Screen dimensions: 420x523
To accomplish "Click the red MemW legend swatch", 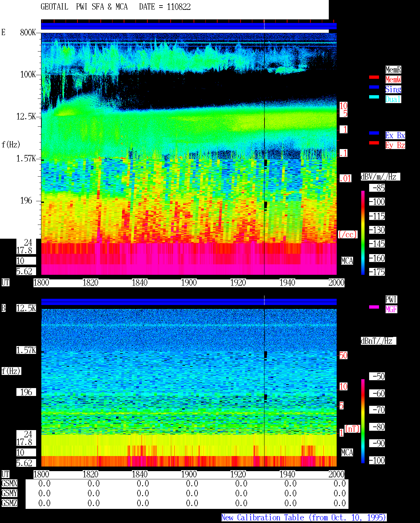I will [x=374, y=77].
